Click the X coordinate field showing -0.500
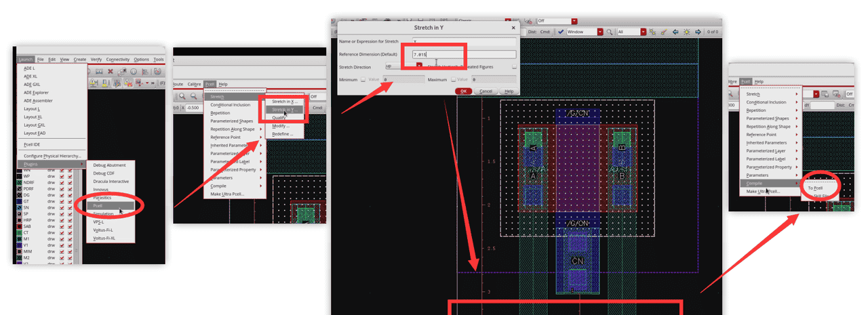 193,108
